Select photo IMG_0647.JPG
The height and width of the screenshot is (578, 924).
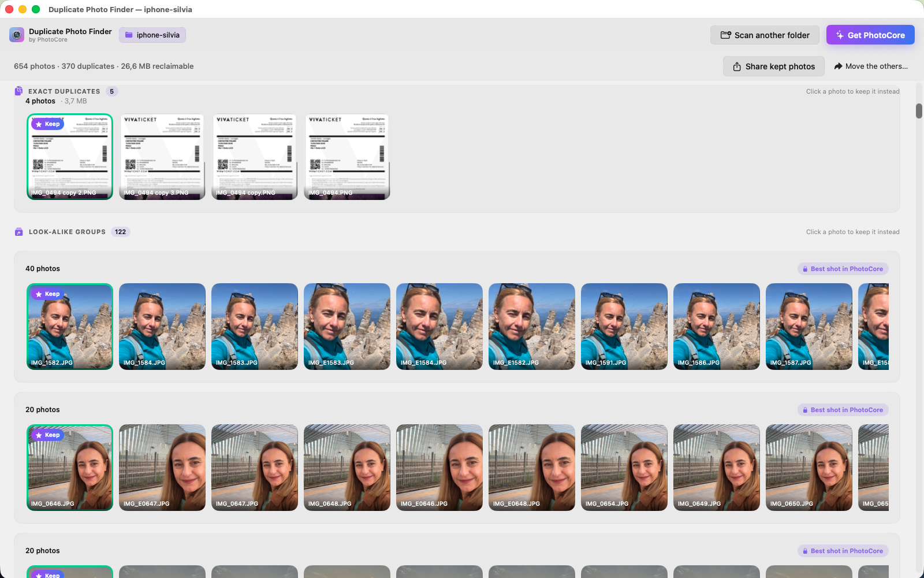255,468
